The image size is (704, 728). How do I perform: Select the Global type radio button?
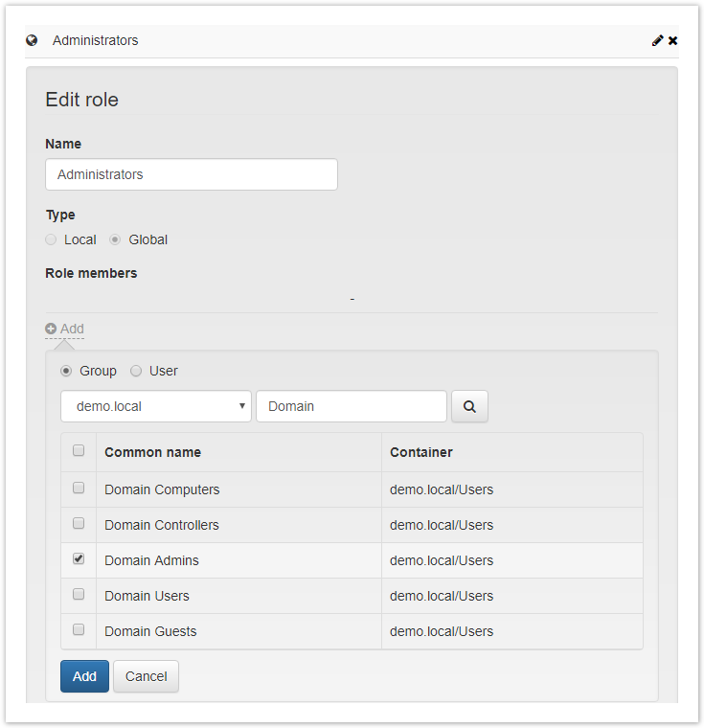(115, 239)
